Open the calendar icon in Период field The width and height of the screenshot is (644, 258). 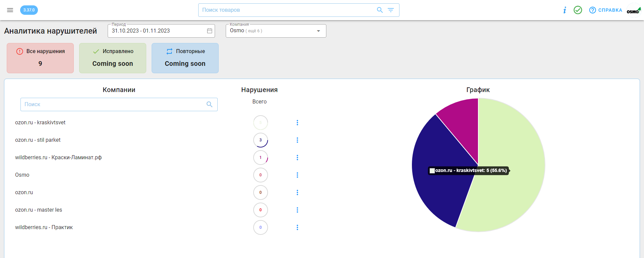[210, 31]
